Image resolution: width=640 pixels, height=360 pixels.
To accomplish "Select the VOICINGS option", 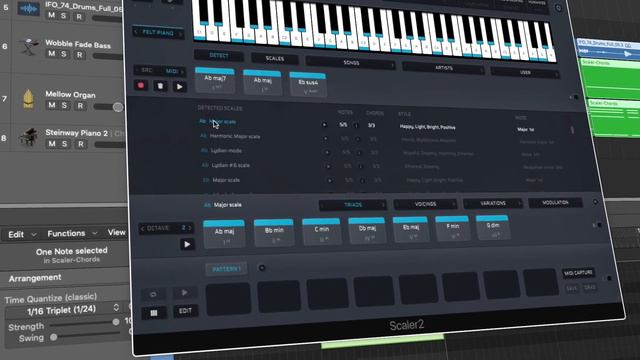I will [425, 204].
